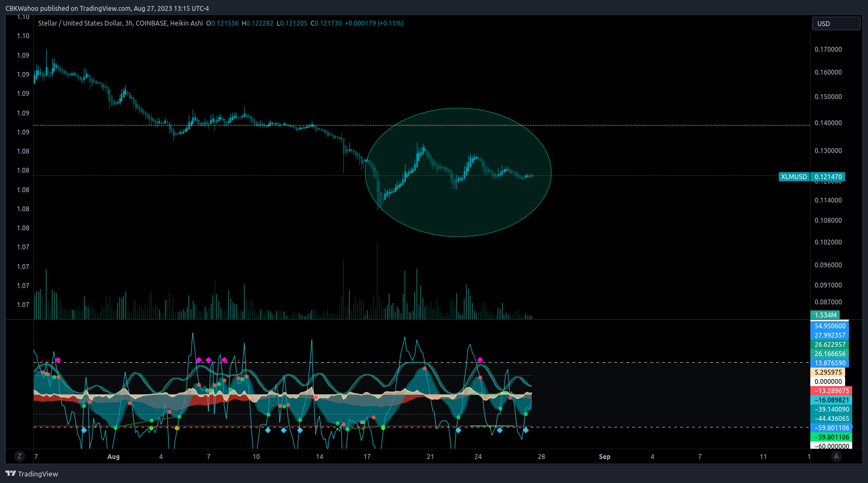Click the 27.992357 indicator value label
The width and height of the screenshot is (868, 483).
point(830,335)
